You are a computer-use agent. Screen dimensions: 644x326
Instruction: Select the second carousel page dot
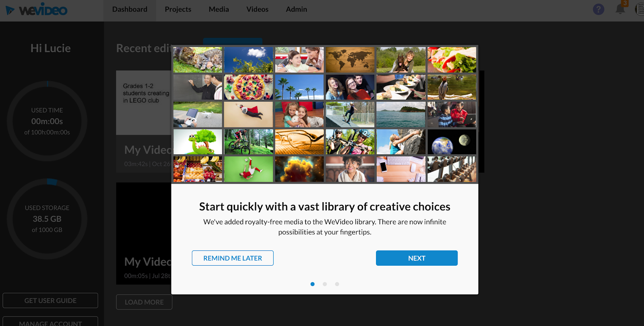(325, 284)
